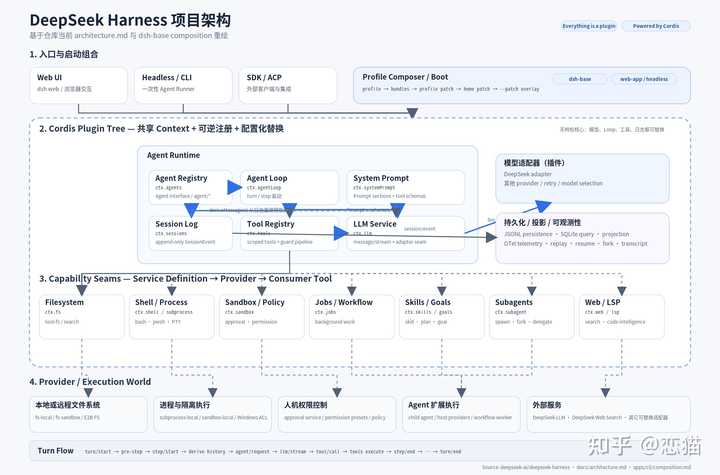Image resolution: width=720 pixels, height=475 pixels.
Task: Select the 'Powered by Cordis' pill
Action: (656, 26)
